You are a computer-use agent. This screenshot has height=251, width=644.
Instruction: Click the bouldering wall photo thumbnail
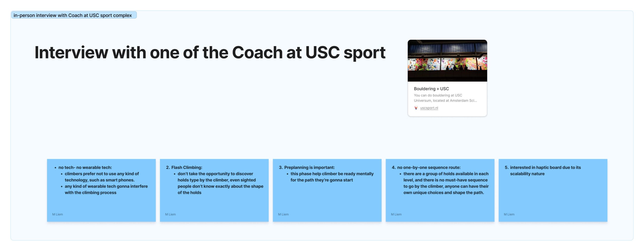447,61
